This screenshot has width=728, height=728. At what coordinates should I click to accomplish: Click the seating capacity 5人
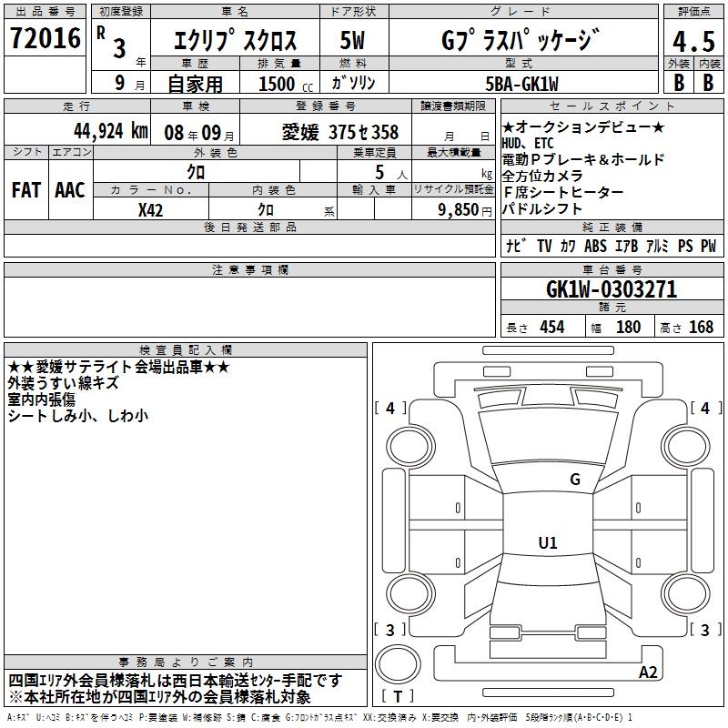click(391, 173)
